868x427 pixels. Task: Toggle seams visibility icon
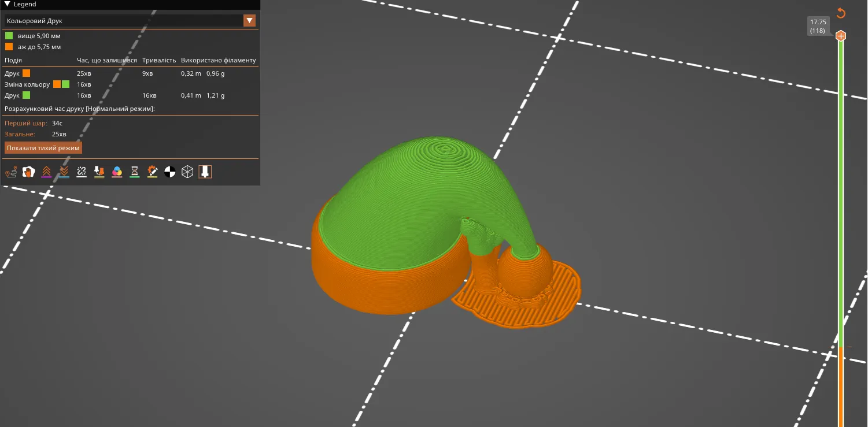click(82, 172)
